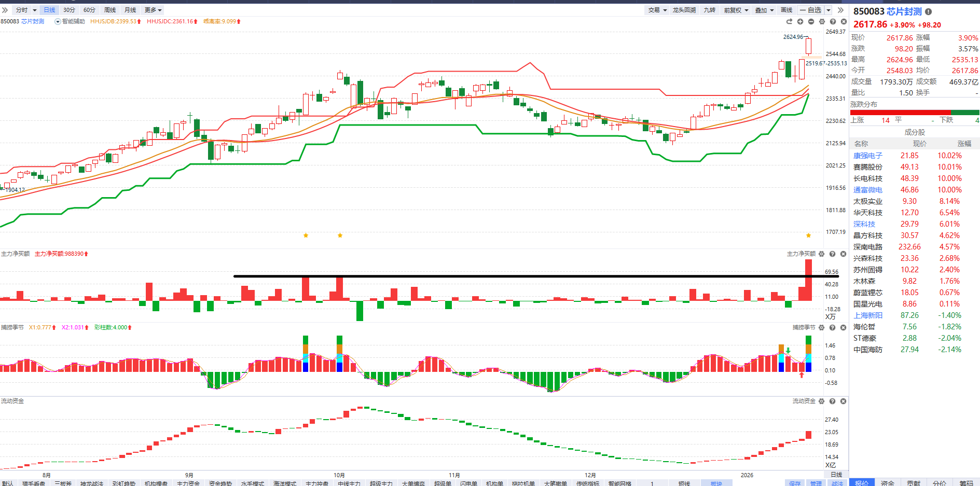Open settings gear for 流动资金 panel

[821, 401]
